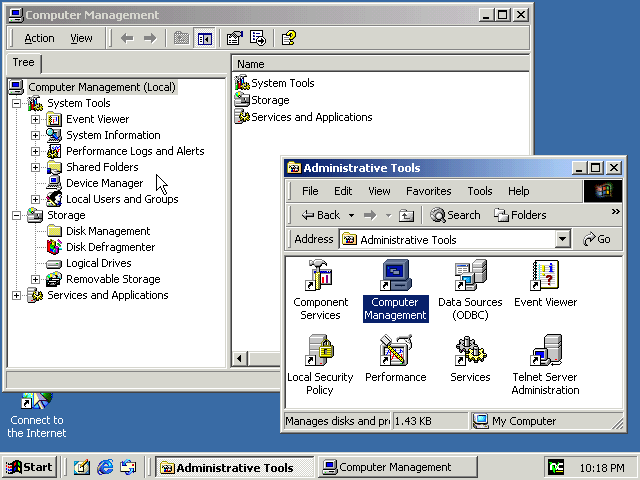The width and height of the screenshot is (640, 480).
Task: Expand the Removable Storage tree node
Action: pos(36,279)
